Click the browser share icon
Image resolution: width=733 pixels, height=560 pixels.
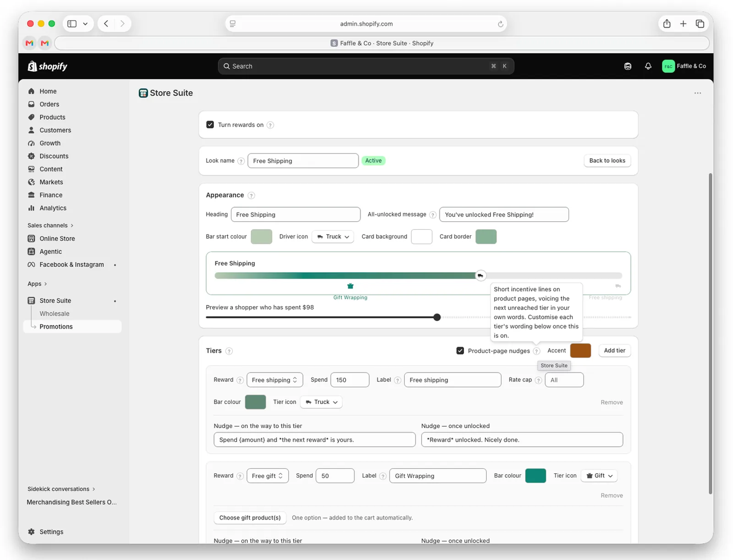click(667, 24)
